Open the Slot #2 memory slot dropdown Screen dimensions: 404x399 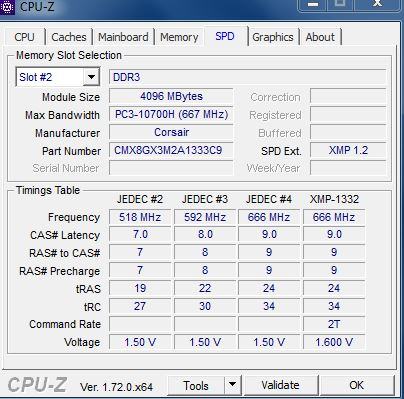[x=58, y=77]
